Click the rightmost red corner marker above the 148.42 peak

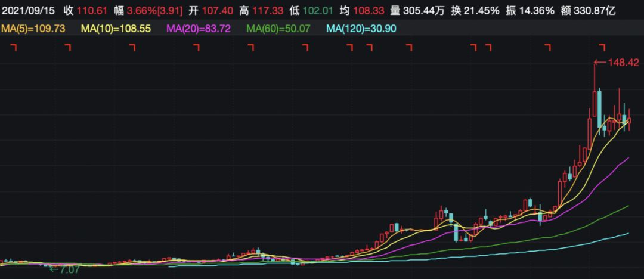602,48
